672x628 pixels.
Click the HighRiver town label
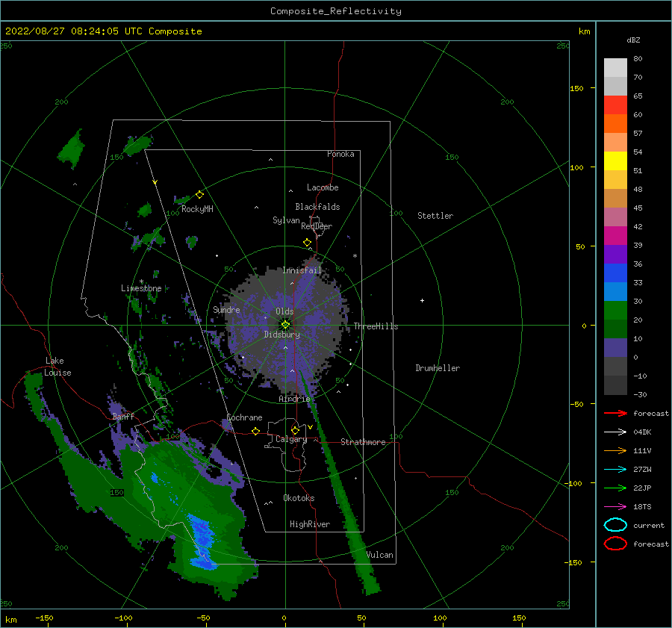click(310, 524)
